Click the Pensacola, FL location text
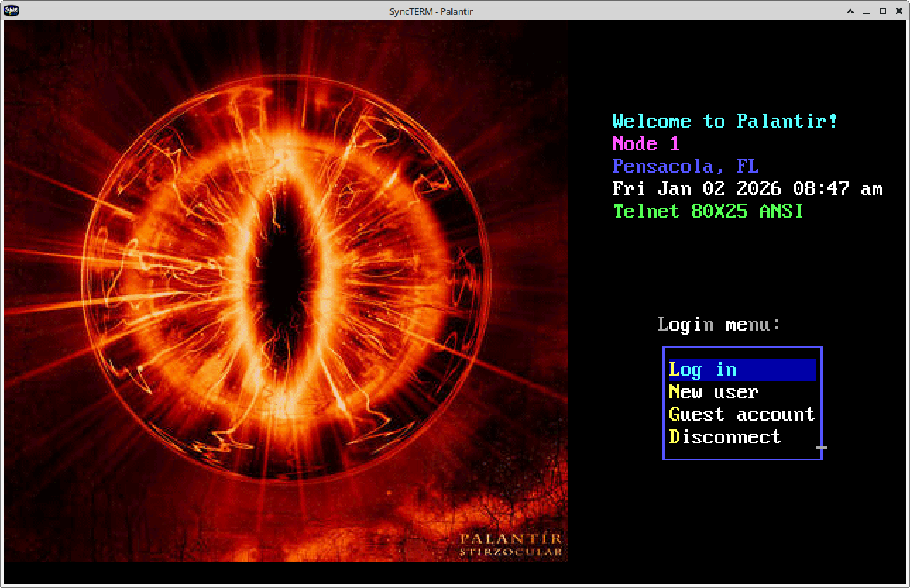Image resolution: width=910 pixels, height=588 pixels. tap(685, 166)
